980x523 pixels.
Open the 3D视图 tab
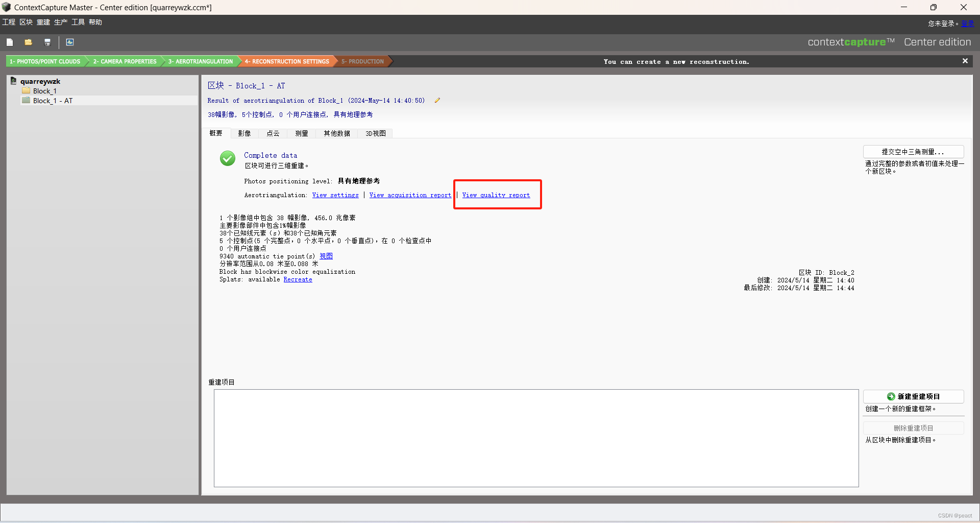[375, 133]
